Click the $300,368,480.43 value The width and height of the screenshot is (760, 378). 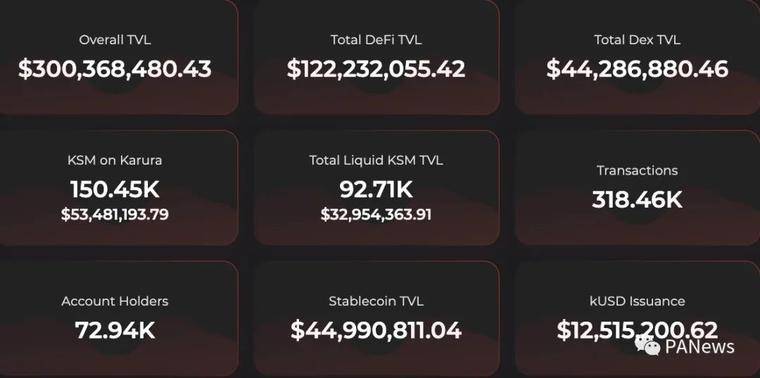point(115,69)
